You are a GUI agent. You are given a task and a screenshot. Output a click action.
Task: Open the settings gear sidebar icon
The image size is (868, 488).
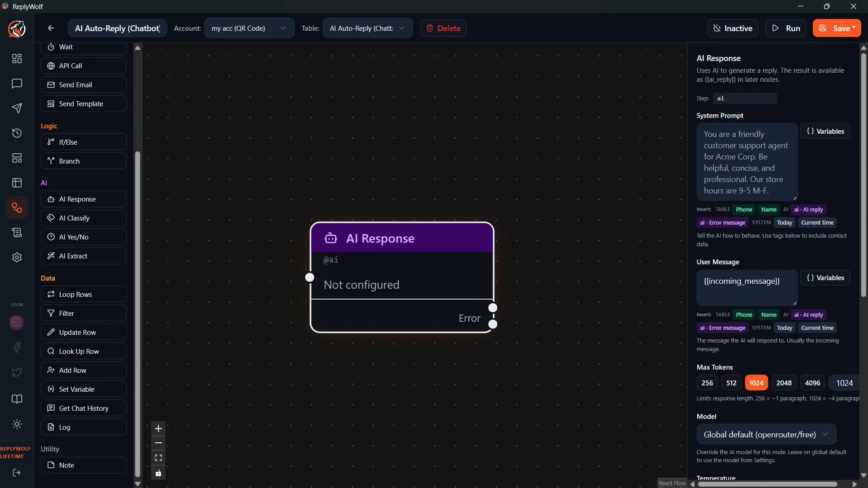[17, 257]
